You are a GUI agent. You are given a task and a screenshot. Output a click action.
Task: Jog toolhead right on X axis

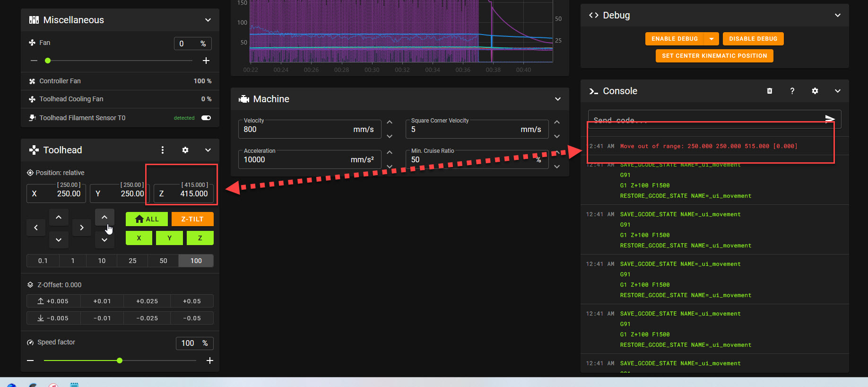[82, 228]
